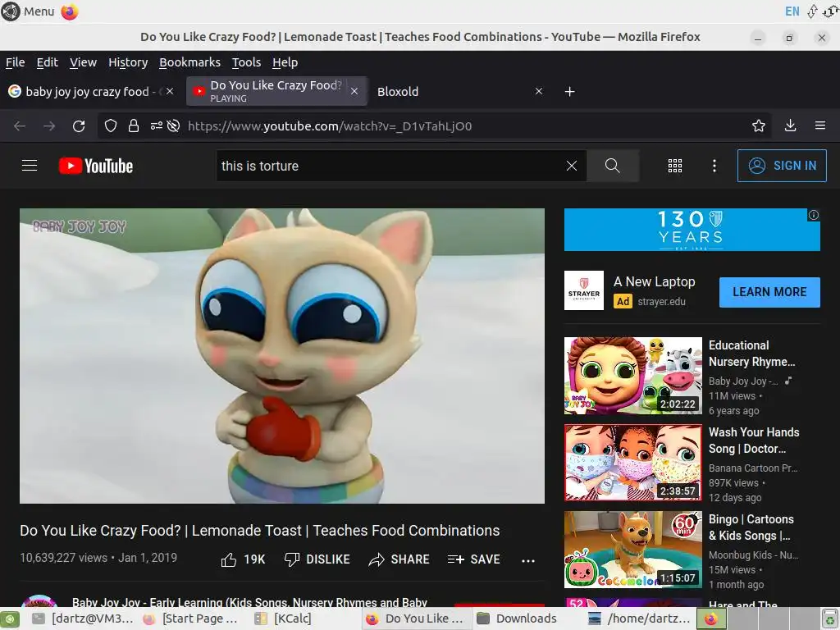Open Wash Your Hands Song title
Image resolution: width=840 pixels, height=630 pixels.
coord(754,441)
